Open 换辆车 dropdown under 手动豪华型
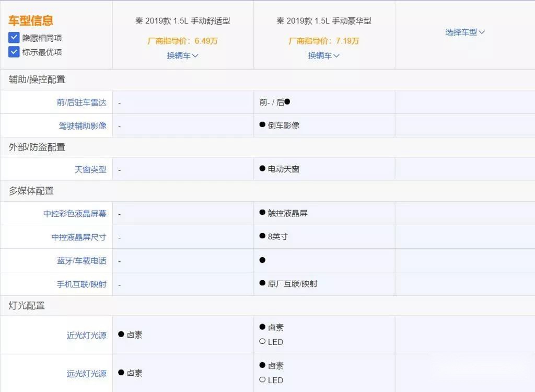The height and width of the screenshot is (392, 535). (x=324, y=55)
